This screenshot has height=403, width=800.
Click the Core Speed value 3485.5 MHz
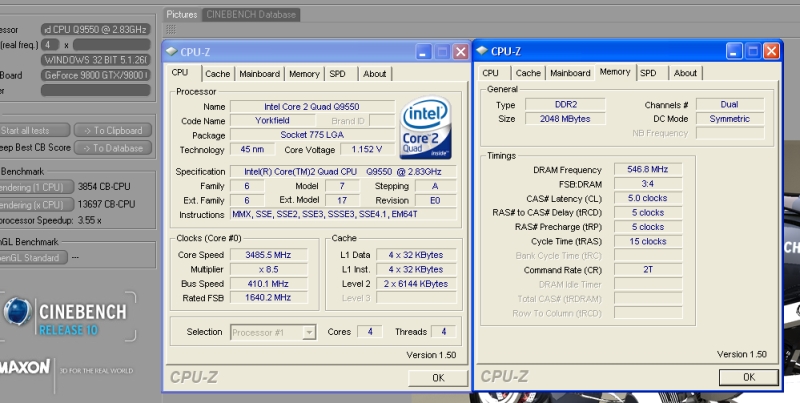pos(269,255)
